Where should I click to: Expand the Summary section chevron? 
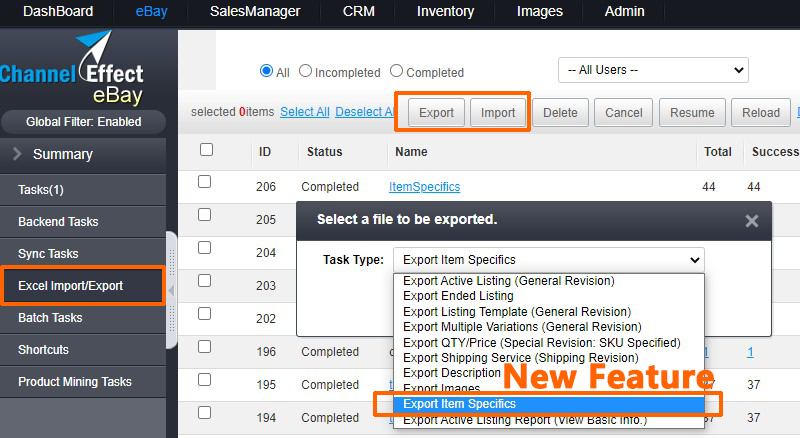17,154
